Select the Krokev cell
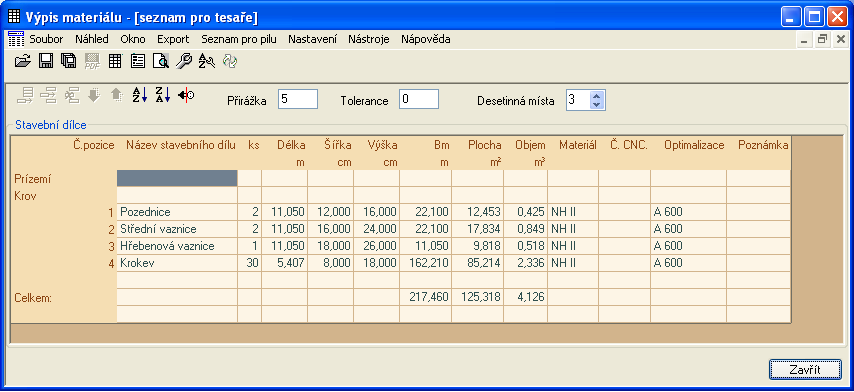This screenshot has width=854, height=392. 177,263
